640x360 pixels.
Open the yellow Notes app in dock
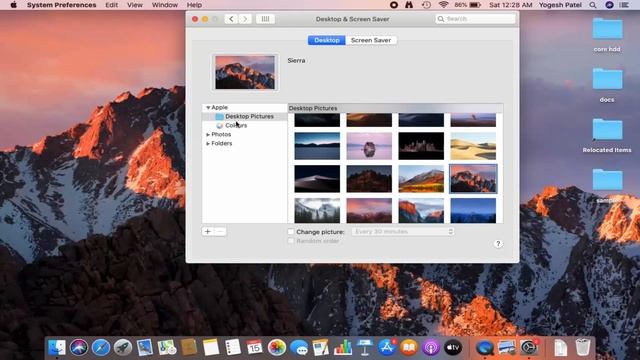point(211,347)
